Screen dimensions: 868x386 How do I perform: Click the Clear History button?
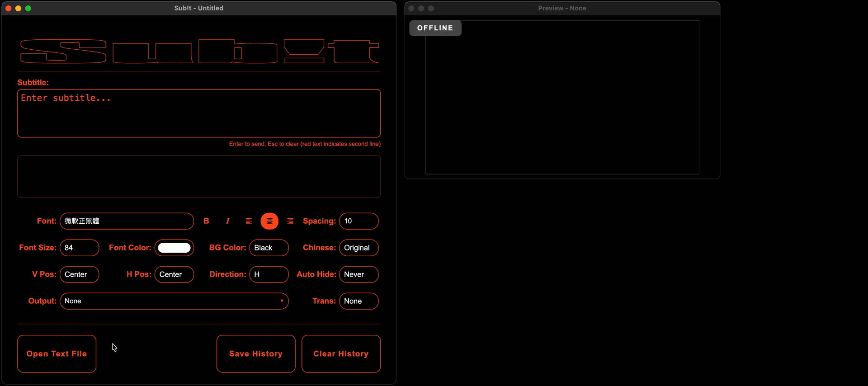341,354
